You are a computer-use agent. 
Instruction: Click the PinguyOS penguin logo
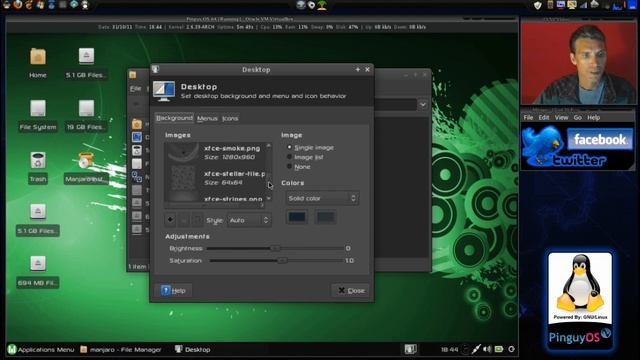pyautogui.click(x=580, y=300)
